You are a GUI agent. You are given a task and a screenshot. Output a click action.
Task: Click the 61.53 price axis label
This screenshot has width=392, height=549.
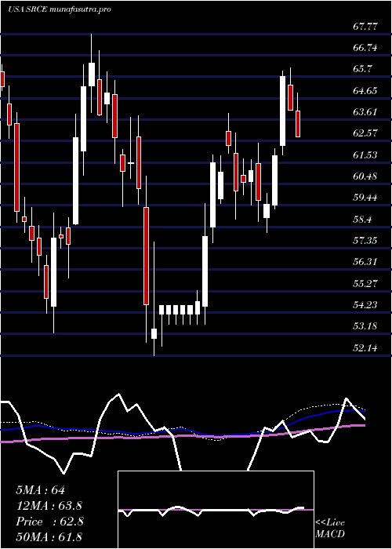[x=365, y=155]
